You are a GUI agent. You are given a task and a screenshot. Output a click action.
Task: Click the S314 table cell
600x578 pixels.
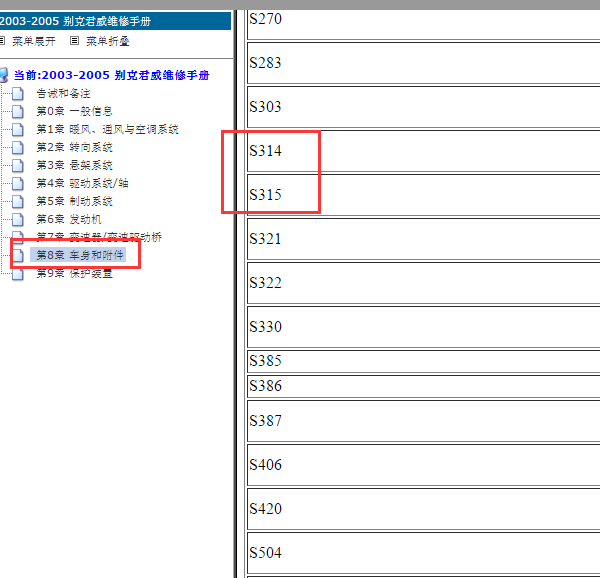point(423,151)
